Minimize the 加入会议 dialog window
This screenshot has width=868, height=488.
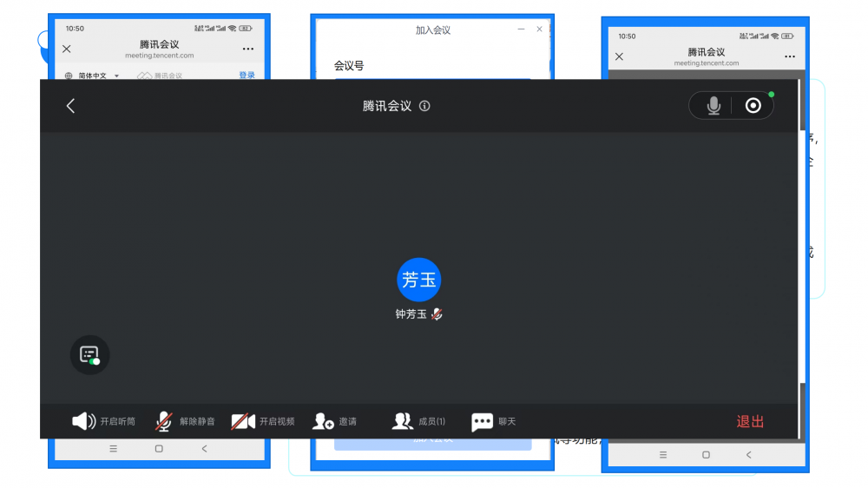[521, 29]
